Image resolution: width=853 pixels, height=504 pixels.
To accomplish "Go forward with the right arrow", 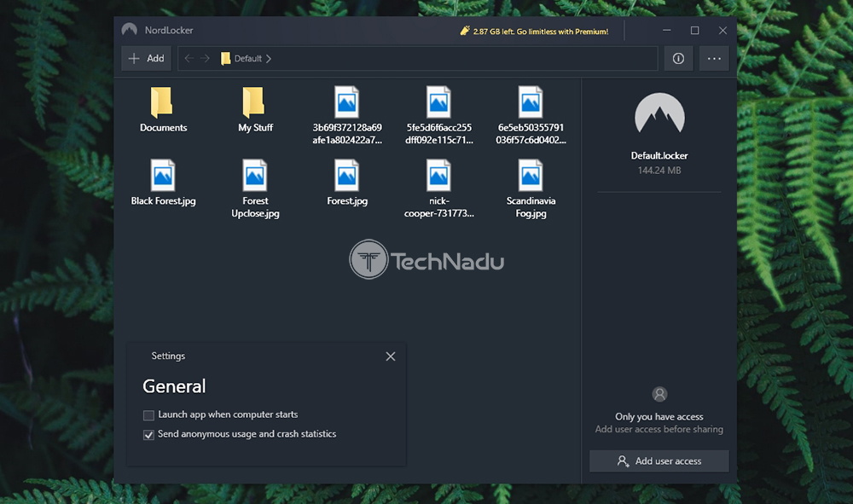I will pyautogui.click(x=205, y=58).
